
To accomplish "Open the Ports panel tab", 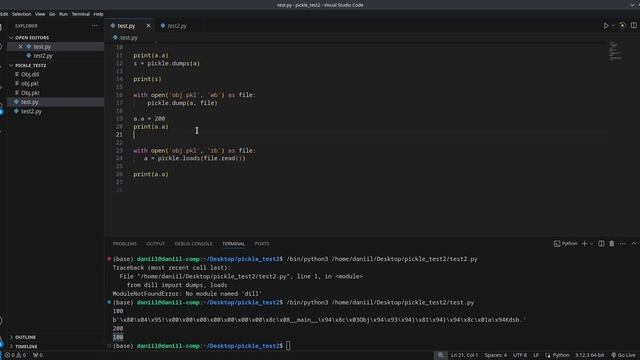I will pyautogui.click(x=262, y=244).
